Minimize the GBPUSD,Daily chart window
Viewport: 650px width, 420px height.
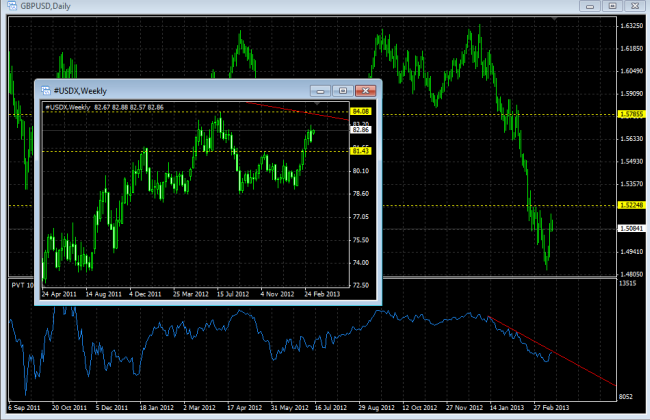[591, 7]
